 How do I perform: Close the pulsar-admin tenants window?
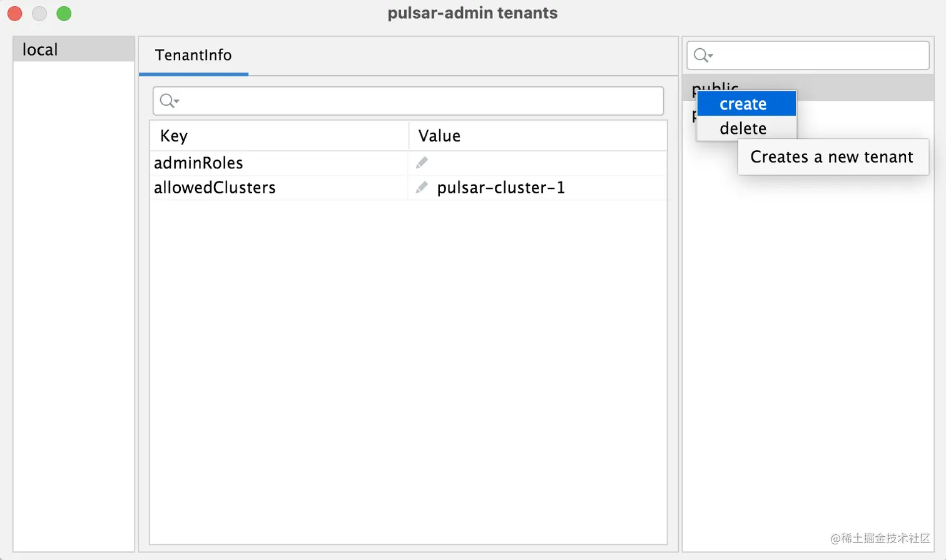pyautogui.click(x=14, y=13)
